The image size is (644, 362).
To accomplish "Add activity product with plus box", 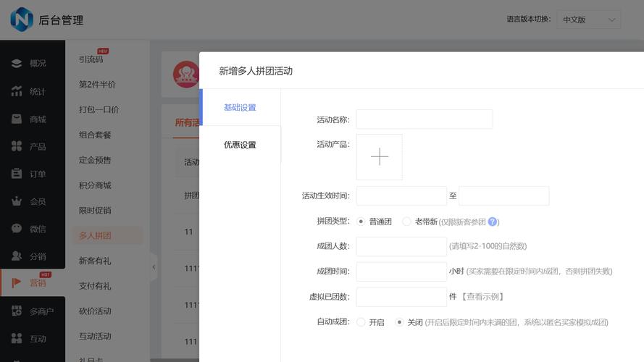I will [380, 157].
